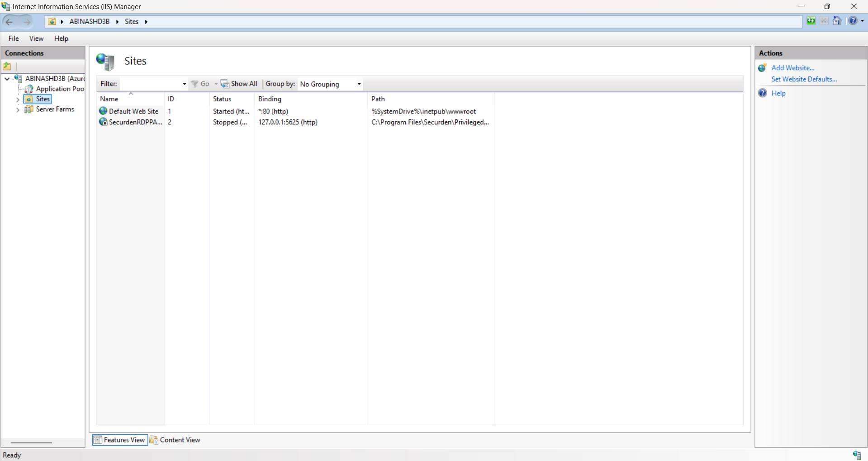This screenshot has height=461, width=868.
Task: Sort by the Binding column header
Action: pyautogui.click(x=311, y=99)
